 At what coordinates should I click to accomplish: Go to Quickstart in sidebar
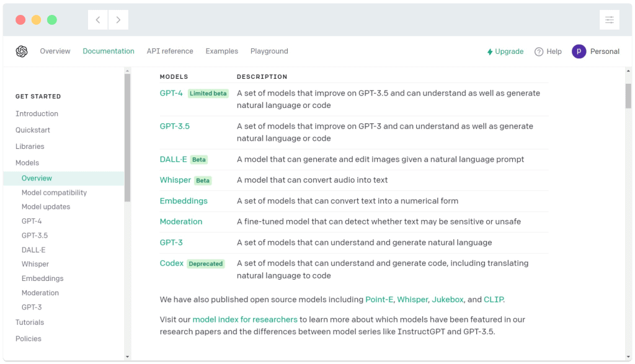[33, 130]
